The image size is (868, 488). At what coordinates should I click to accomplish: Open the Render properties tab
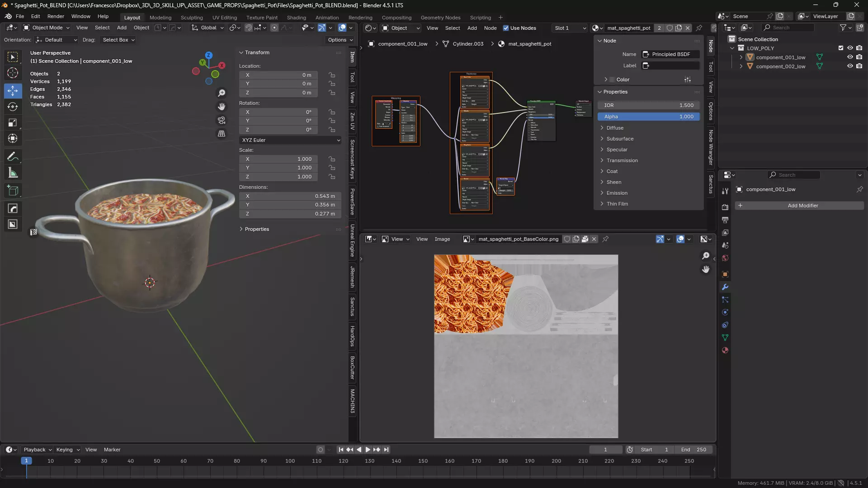[x=725, y=207]
